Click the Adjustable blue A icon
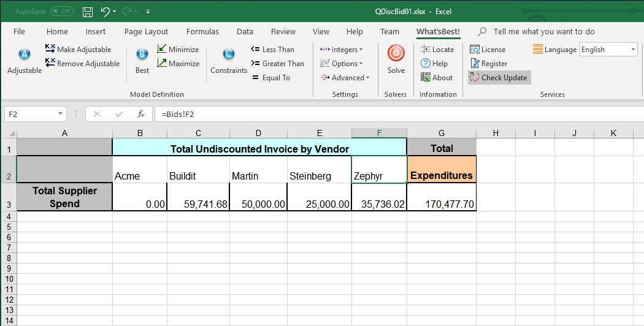This screenshot has height=326, width=644. click(25, 54)
